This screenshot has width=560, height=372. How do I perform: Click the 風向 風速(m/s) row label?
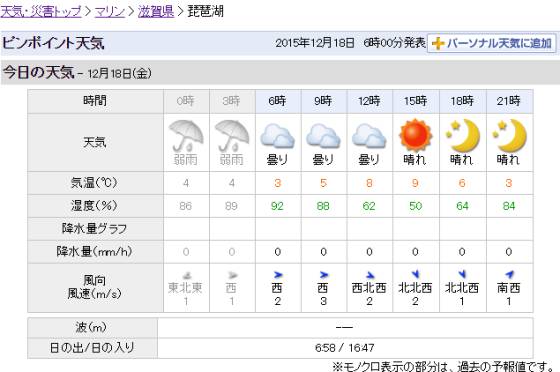pyautogui.click(x=95, y=288)
